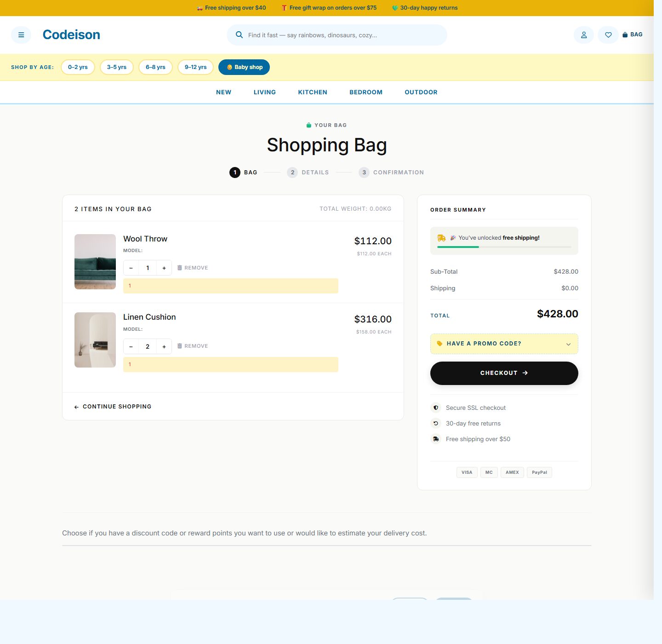Open the BAG in the header
The width and height of the screenshot is (662, 644).
point(633,34)
